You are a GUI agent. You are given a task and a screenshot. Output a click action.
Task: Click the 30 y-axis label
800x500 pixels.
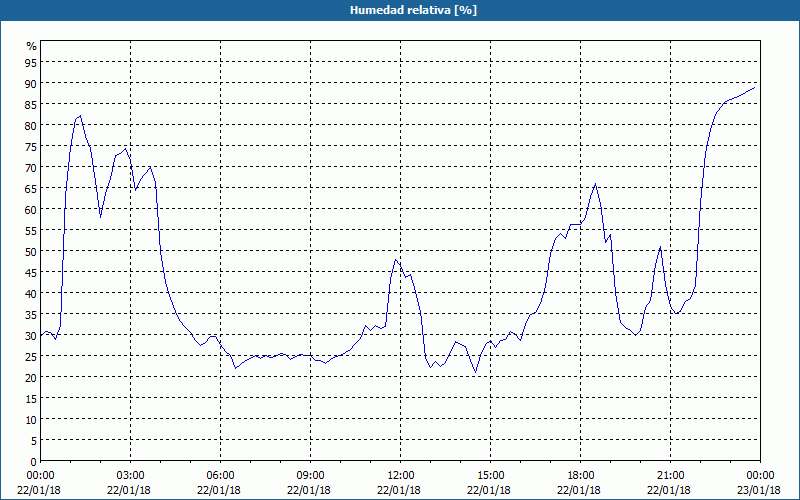click(31, 335)
